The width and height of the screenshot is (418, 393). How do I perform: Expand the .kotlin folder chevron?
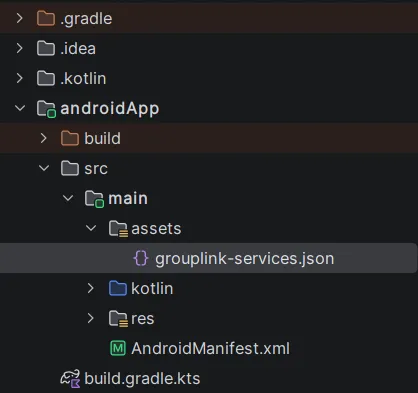pyautogui.click(x=20, y=78)
